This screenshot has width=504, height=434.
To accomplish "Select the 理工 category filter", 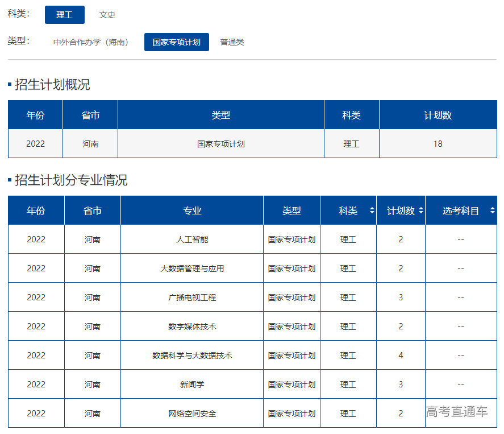I will tap(64, 15).
